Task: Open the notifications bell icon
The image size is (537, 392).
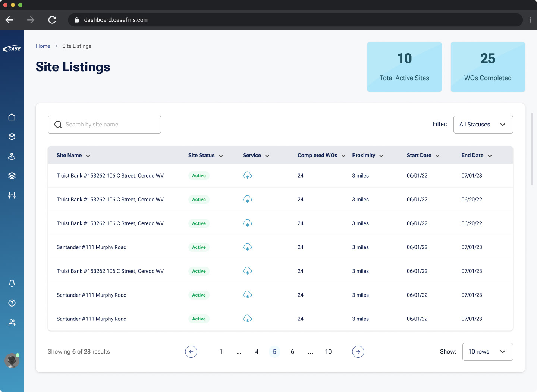Action: [x=12, y=283]
